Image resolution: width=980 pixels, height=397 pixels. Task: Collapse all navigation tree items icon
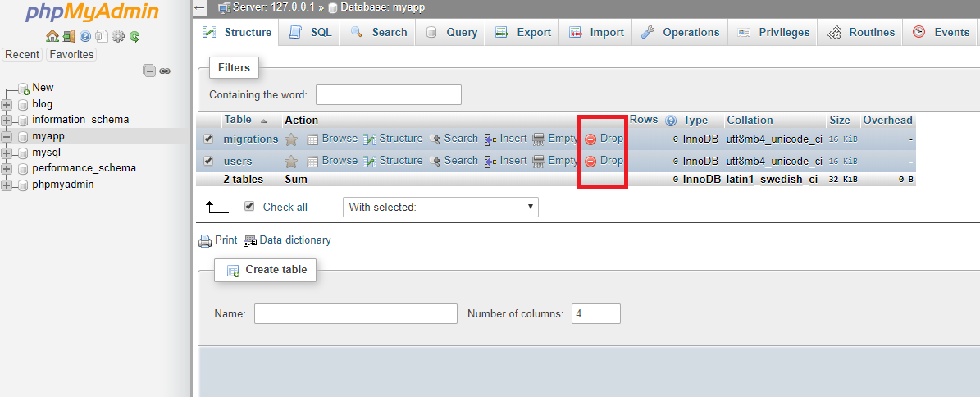(149, 71)
